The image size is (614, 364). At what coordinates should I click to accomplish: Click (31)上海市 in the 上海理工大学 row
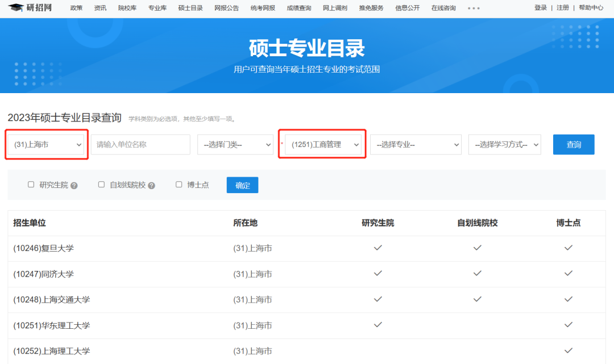tap(252, 351)
